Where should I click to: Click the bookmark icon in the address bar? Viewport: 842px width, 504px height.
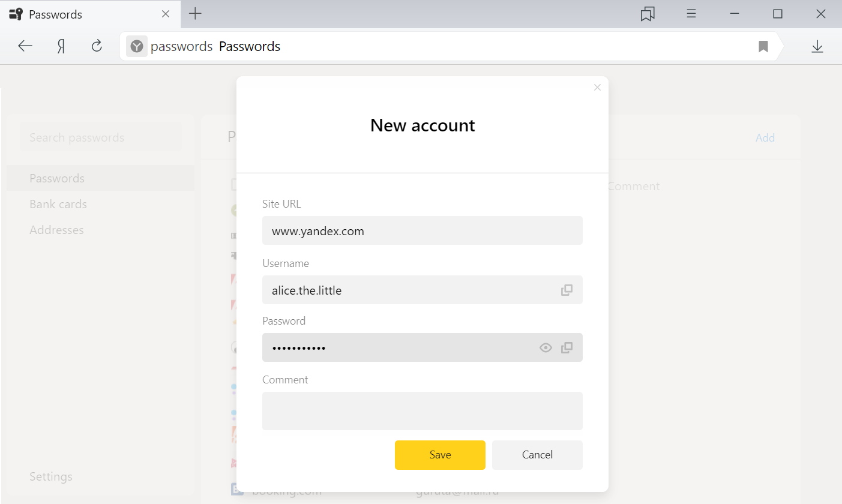click(763, 47)
